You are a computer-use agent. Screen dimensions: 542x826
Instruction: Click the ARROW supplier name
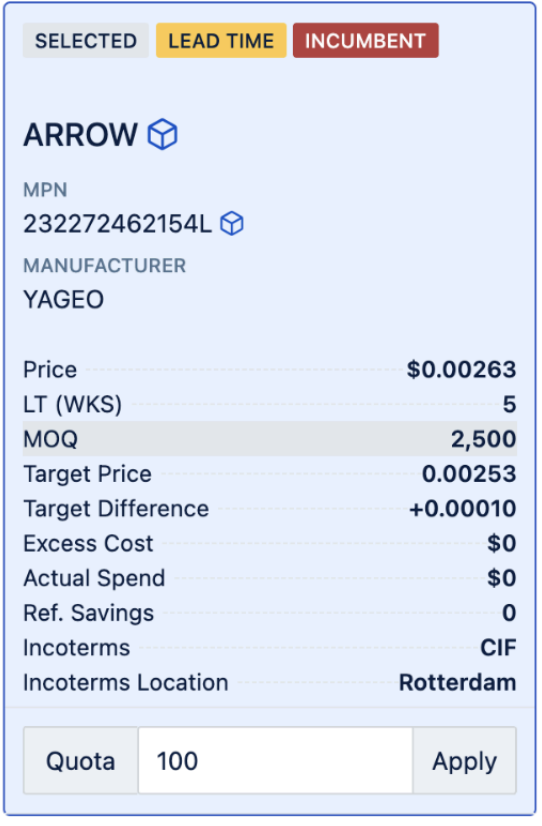pos(81,135)
